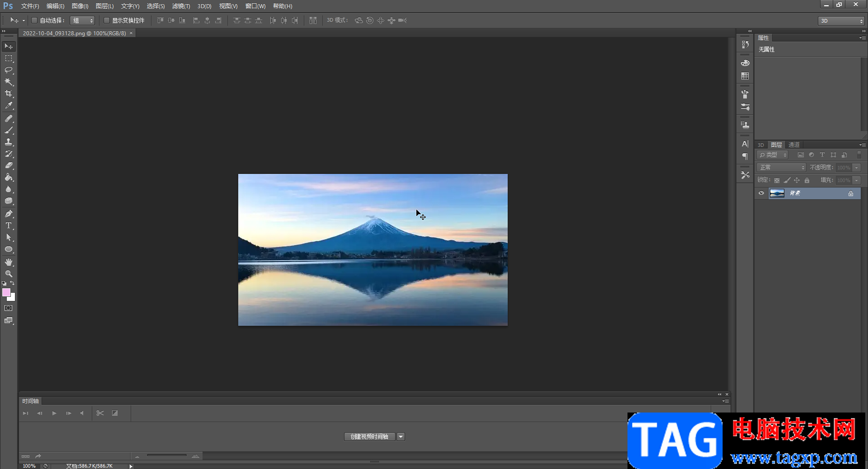
Task: Open the Image menu
Action: (80, 6)
